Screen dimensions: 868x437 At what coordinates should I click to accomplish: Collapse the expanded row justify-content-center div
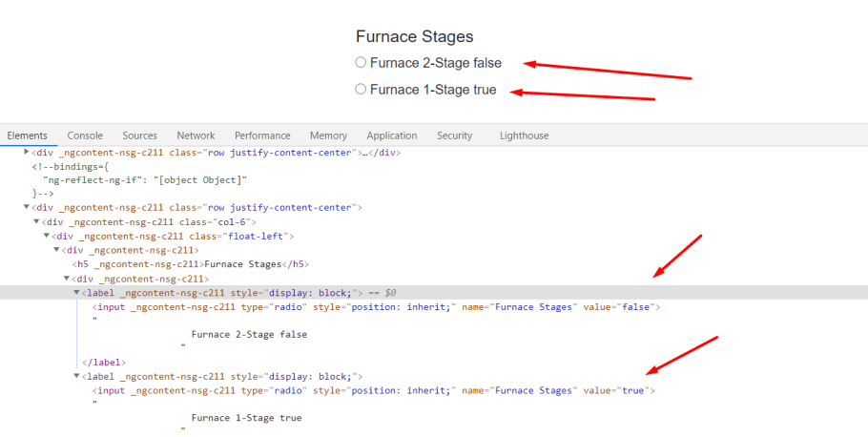click(26, 207)
